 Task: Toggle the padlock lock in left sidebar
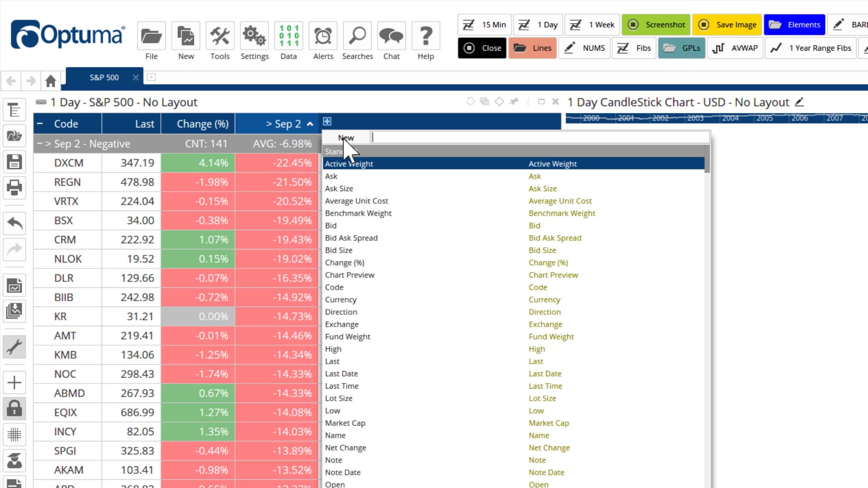(x=14, y=408)
